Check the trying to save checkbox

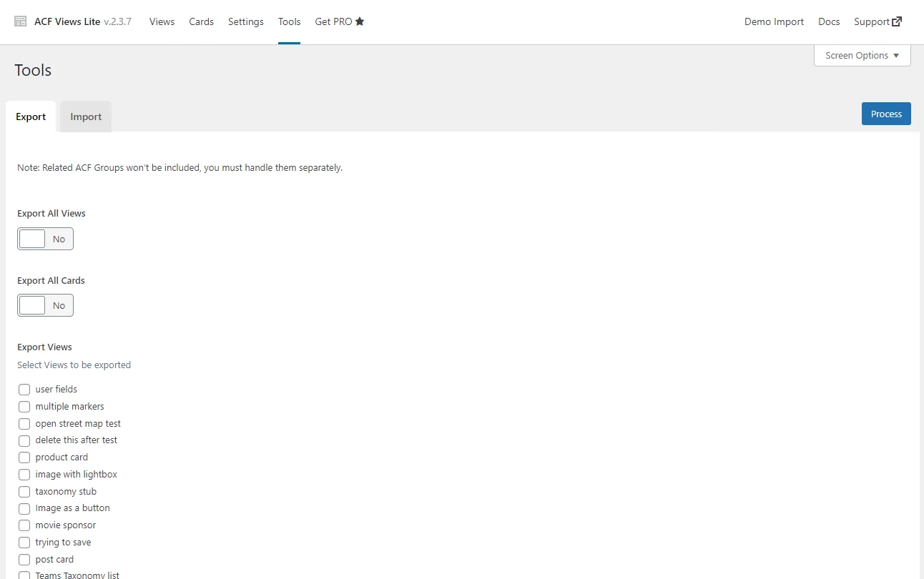click(24, 543)
